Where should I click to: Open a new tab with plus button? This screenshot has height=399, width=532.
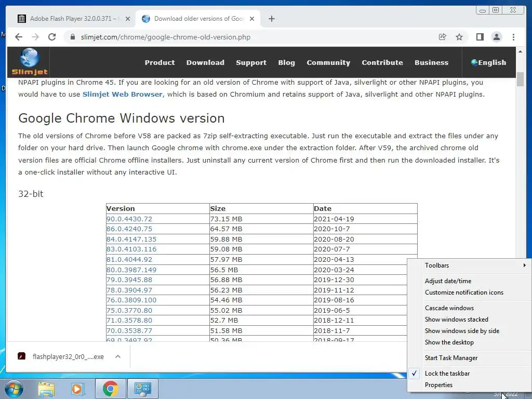(x=271, y=19)
